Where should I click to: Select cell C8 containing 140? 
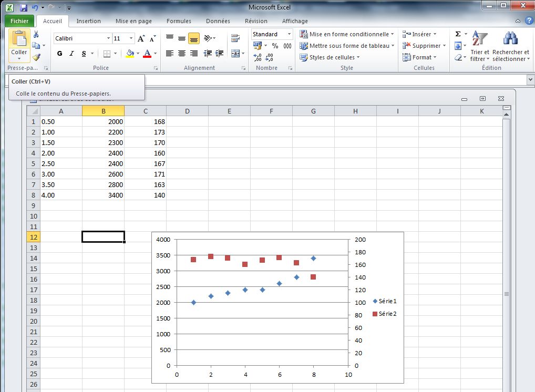coord(145,195)
